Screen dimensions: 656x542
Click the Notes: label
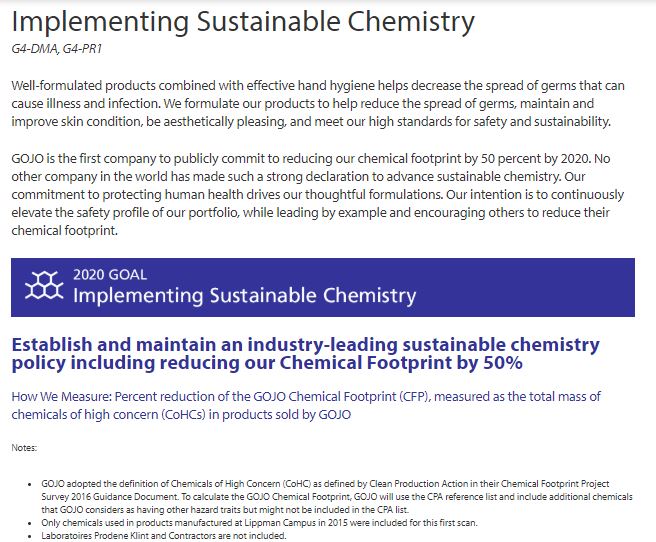tap(24, 446)
